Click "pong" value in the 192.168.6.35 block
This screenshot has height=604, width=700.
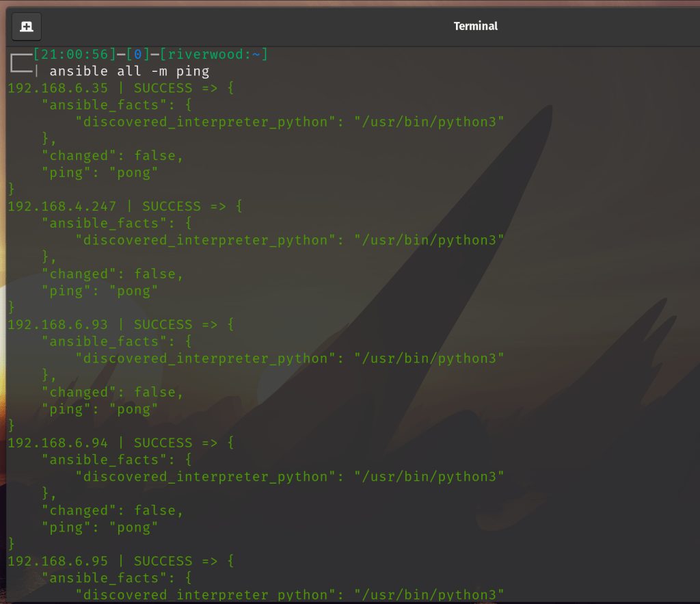133,172
